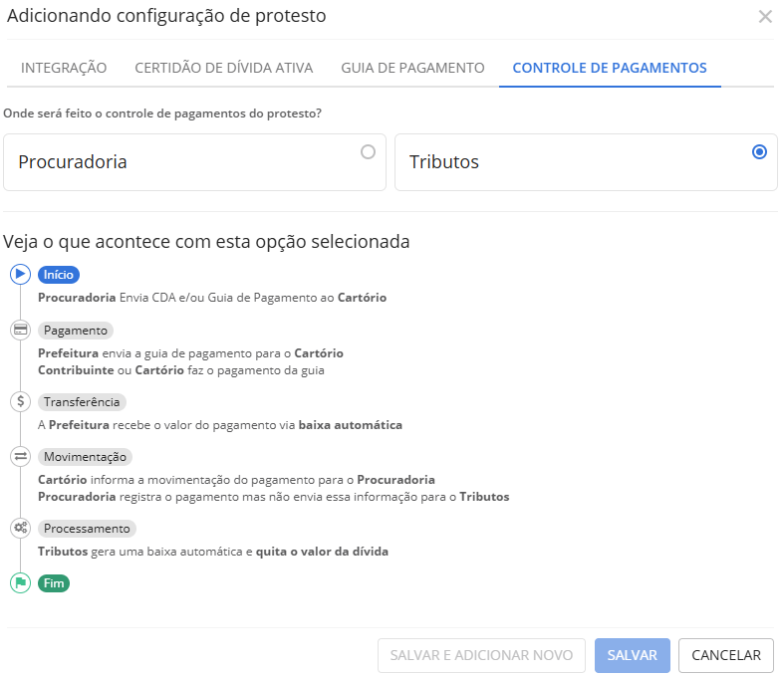Click the Início step label

[x=59, y=275]
